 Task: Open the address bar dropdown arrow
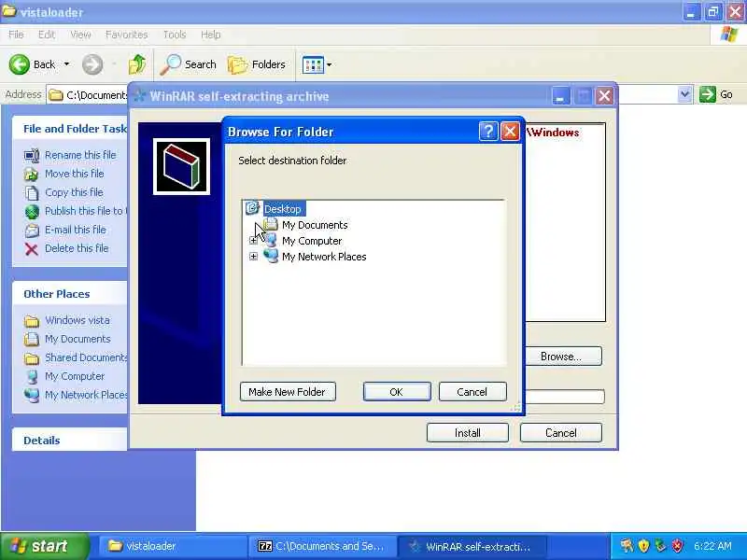684,94
